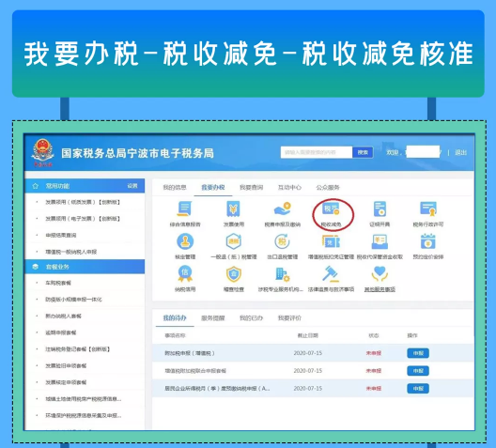496x448 pixels.
Task: Open 逾期申报套餐 sidebar item
Action: (x=61, y=332)
